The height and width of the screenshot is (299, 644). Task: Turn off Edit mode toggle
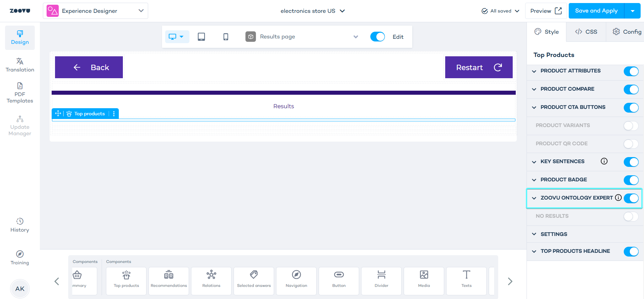[377, 37]
